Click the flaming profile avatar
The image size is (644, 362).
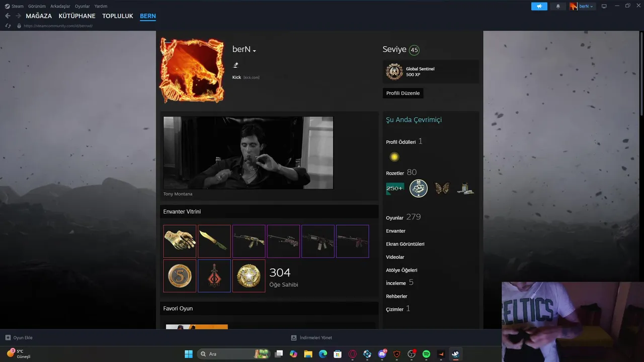(x=192, y=70)
